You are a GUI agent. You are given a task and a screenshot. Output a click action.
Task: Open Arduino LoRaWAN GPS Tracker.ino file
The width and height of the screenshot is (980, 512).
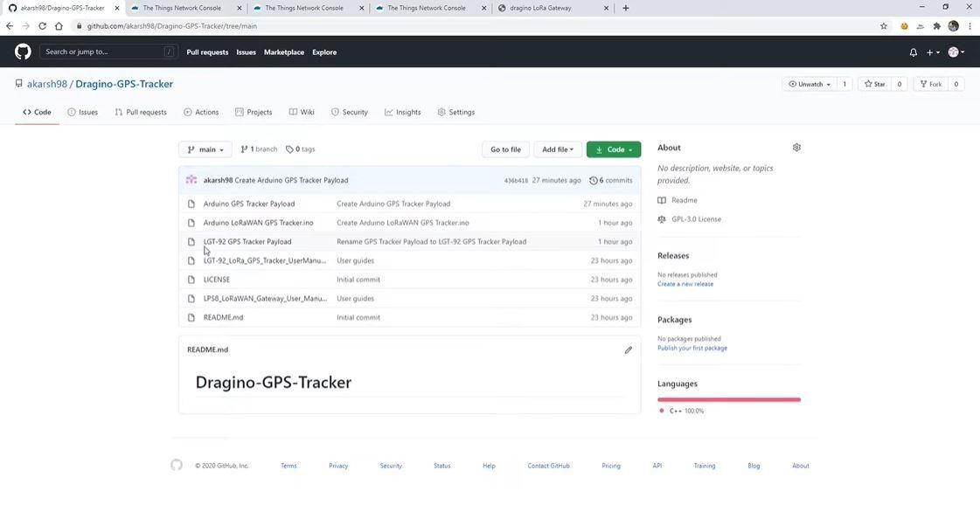pyautogui.click(x=258, y=223)
